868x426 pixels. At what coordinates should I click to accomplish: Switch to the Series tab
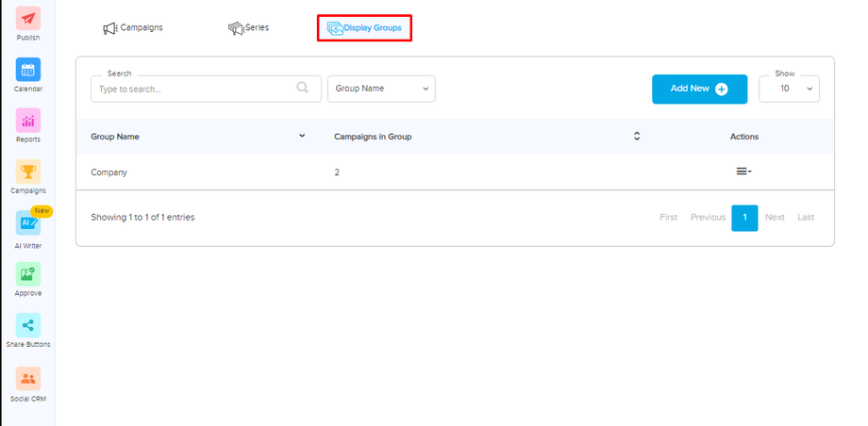(x=249, y=28)
